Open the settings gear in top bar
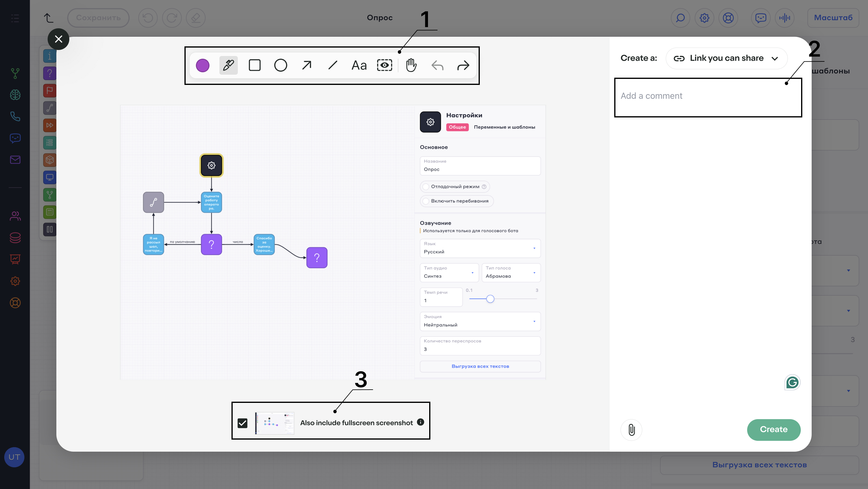The image size is (868, 489). (704, 18)
